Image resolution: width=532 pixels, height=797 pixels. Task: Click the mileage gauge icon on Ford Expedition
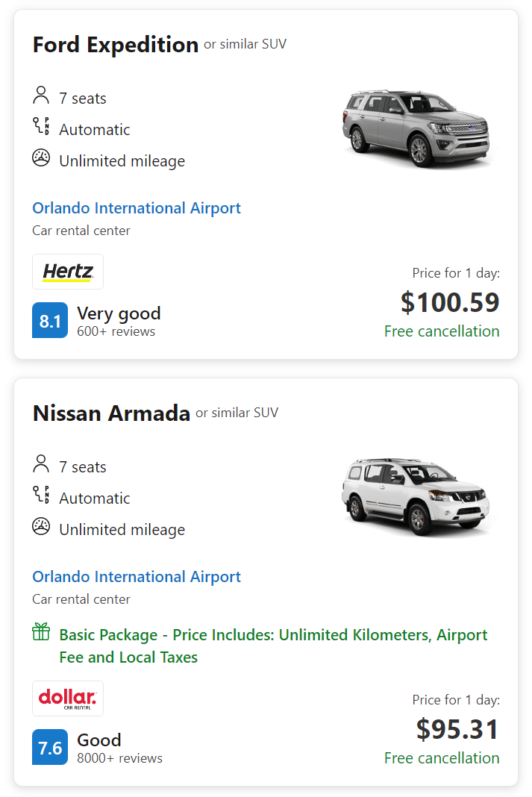click(x=41, y=158)
